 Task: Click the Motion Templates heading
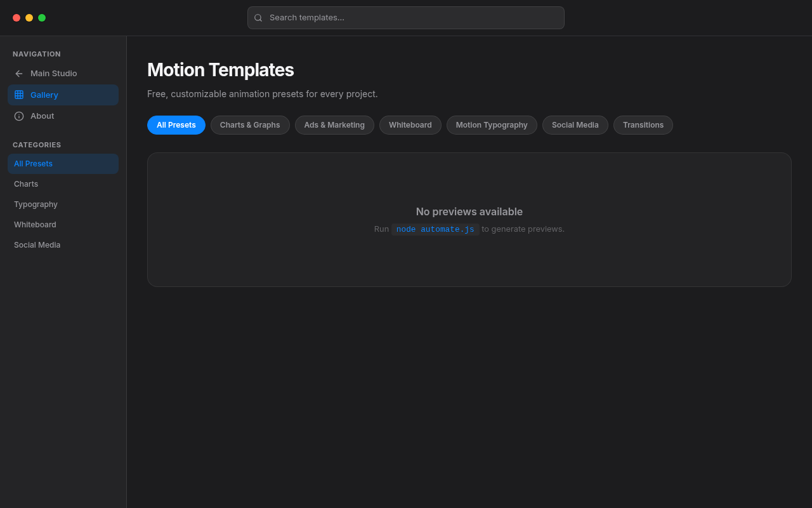tap(220, 70)
